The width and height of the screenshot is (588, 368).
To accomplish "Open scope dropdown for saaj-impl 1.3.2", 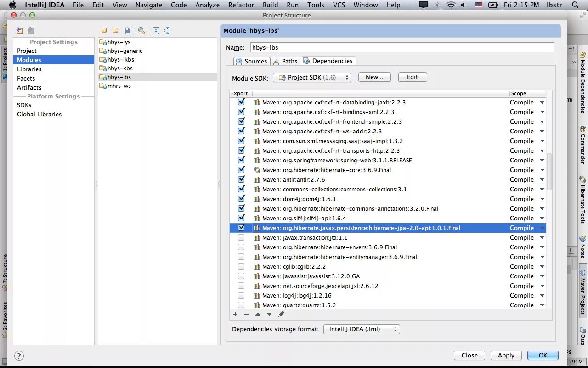I will (542, 141).
